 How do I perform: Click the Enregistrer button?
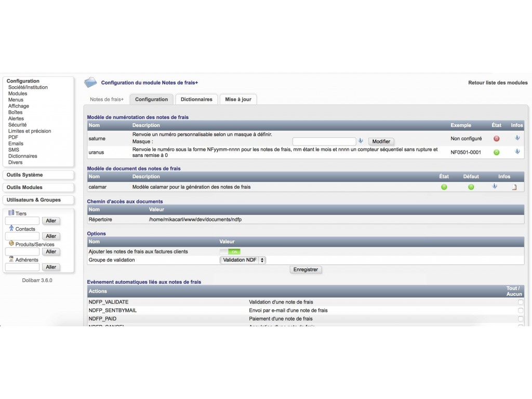[x=305, y=270]
